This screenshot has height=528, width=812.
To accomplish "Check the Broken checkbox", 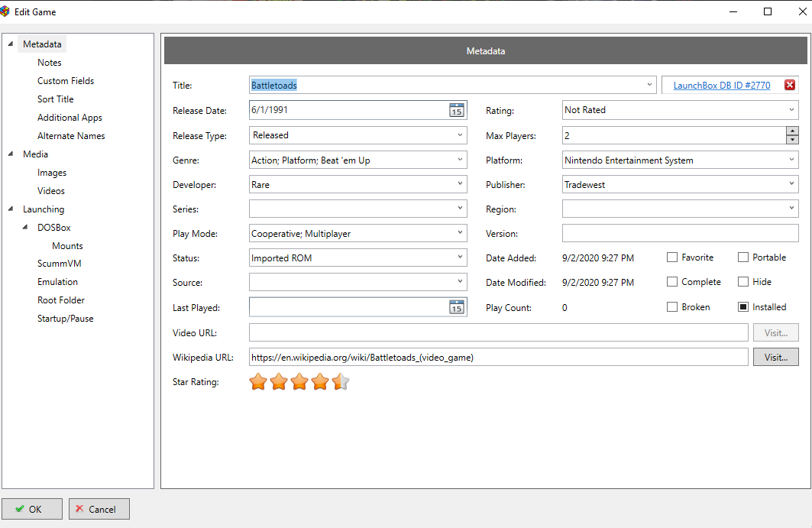I will pos(672,307).
